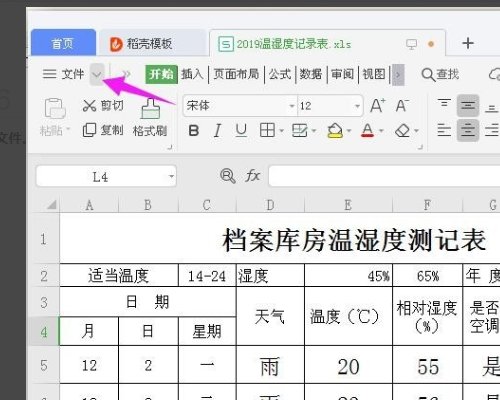Click the magnifier icon beside fx
The width and height of the screenshot is (500, 400).
click(x=228, y=176)
